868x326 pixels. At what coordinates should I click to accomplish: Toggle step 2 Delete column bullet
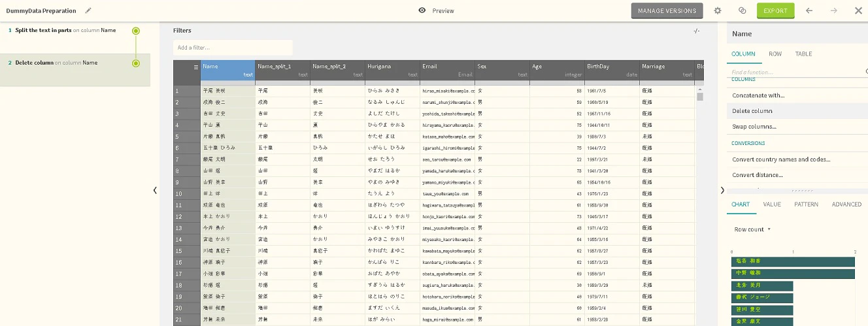click(136, 63)
